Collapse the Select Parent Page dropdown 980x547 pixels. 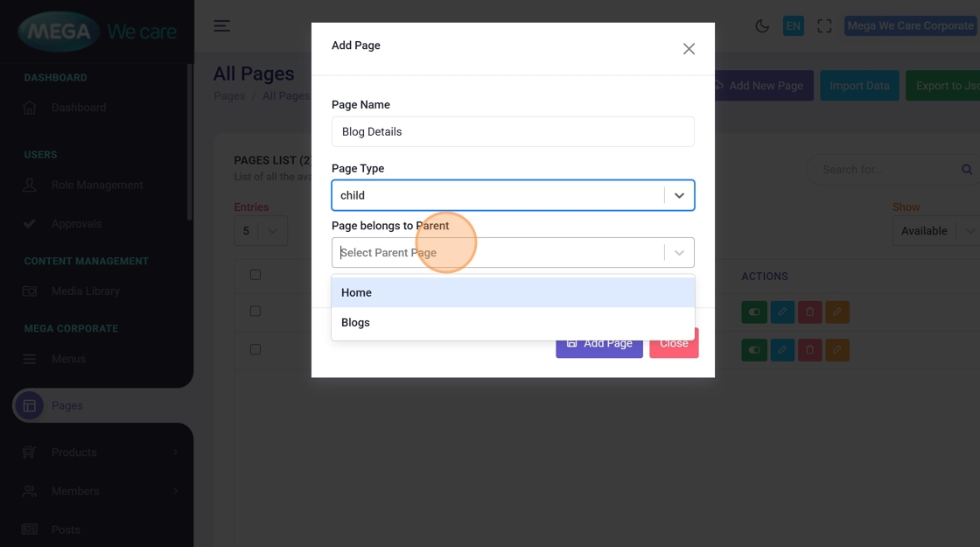click(x=679, y=253)
